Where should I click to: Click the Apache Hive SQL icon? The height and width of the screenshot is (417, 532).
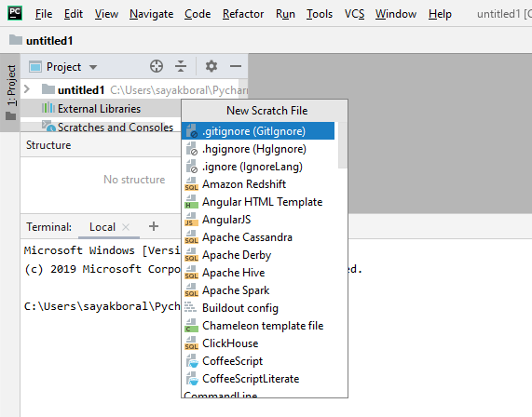click(x=191, y=272)
